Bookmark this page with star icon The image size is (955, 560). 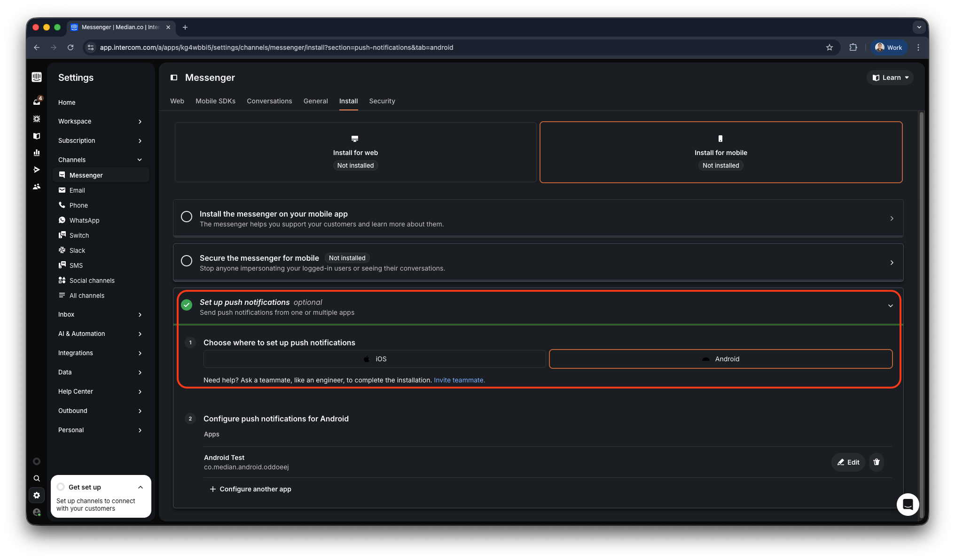click(x=830, y=47)
